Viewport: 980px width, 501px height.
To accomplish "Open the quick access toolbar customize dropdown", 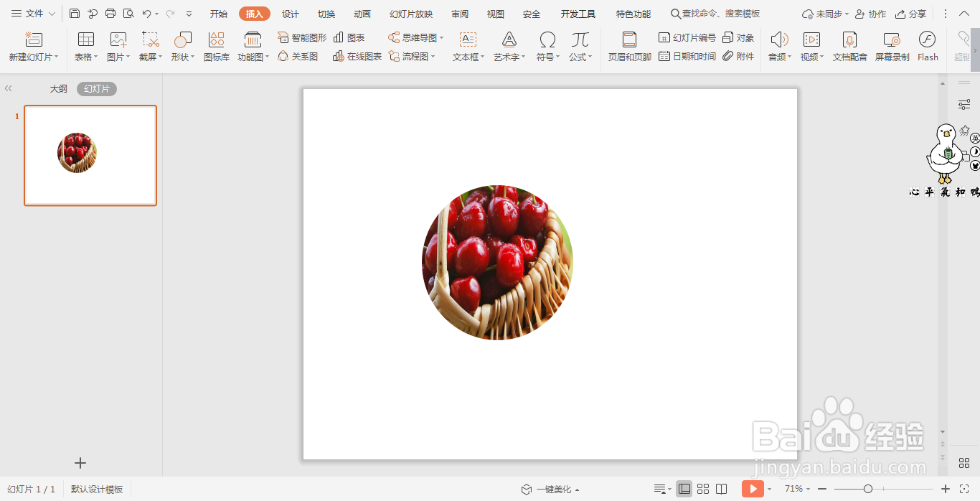I will tap(189, 14).
